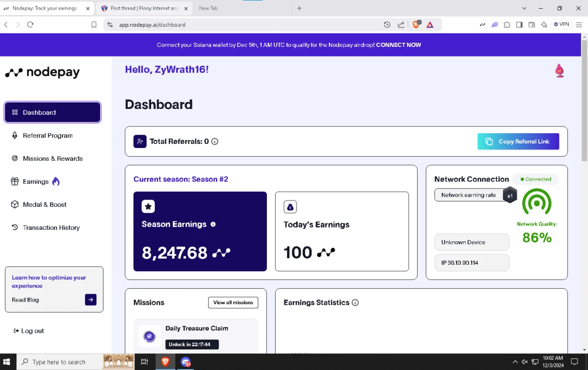Open Missions & Rewards in the sidebar

click(x=52, y=159)
